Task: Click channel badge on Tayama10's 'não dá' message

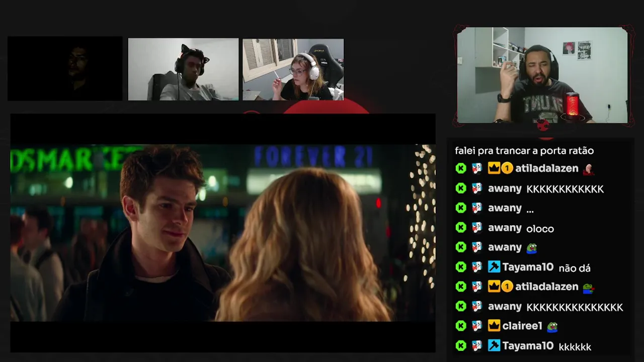Action: click(477, 267)
